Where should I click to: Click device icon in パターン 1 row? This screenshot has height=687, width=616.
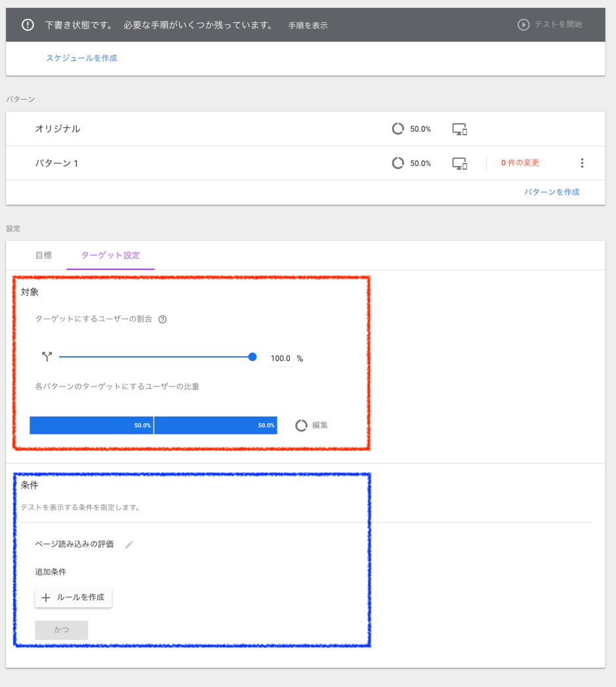pos(460,163)
